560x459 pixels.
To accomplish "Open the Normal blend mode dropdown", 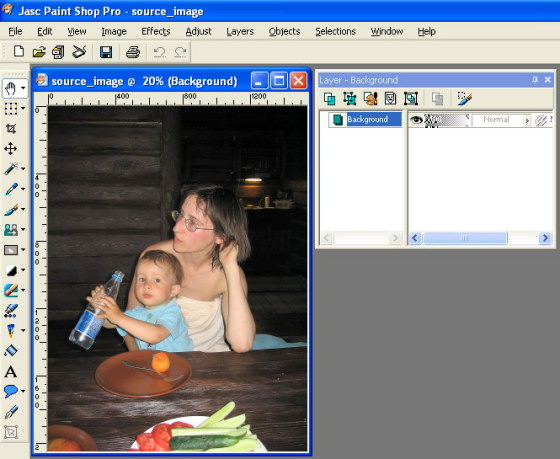I will (527, 120).
